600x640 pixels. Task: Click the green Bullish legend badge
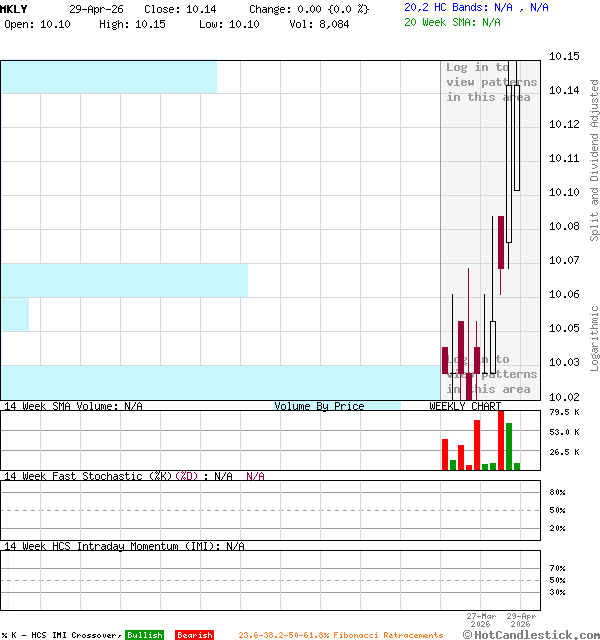(x=144, y=635)
